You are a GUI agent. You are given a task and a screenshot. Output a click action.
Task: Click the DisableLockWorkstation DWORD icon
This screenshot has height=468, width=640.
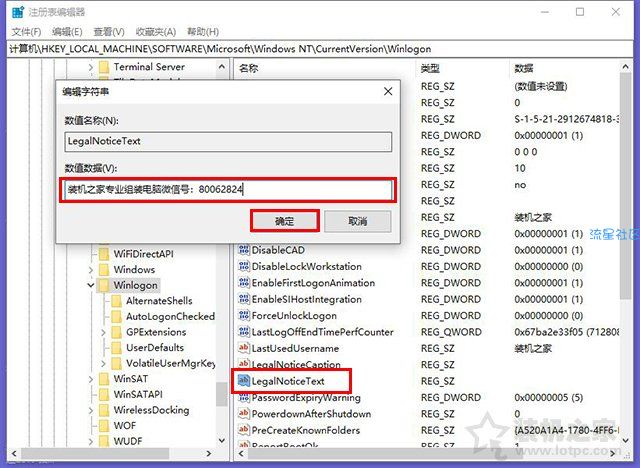244,266
